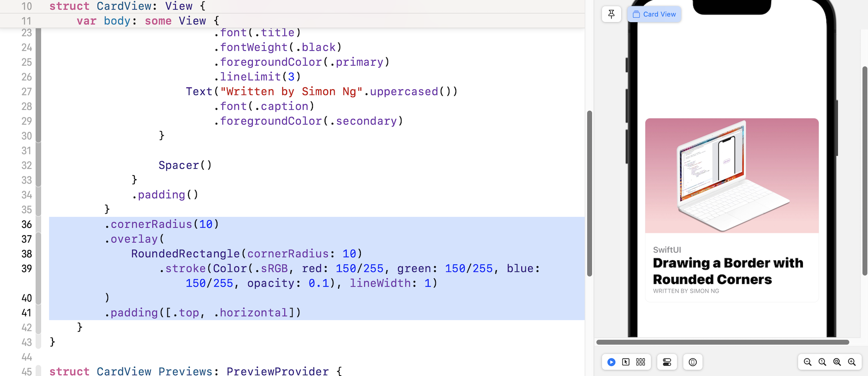868x376 pixels.
Task: Open the Preview on Device option
Action: coord(693,362)
